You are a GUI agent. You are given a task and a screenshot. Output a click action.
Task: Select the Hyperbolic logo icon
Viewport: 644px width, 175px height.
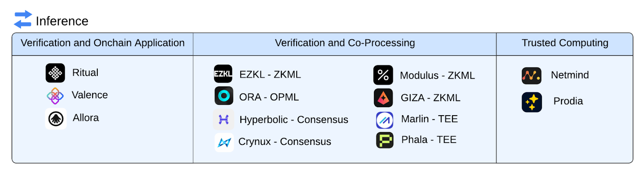click(223, 119)
